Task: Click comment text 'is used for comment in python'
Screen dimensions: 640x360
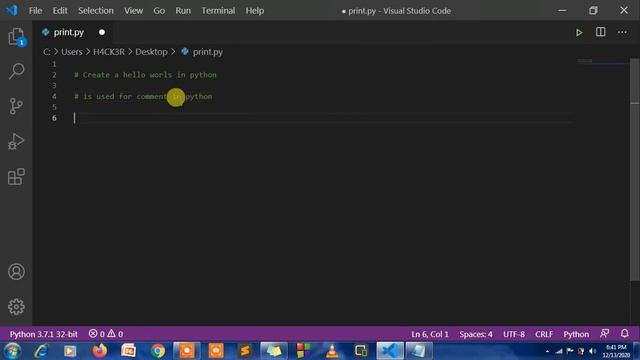Action: (x=148, y=96)
